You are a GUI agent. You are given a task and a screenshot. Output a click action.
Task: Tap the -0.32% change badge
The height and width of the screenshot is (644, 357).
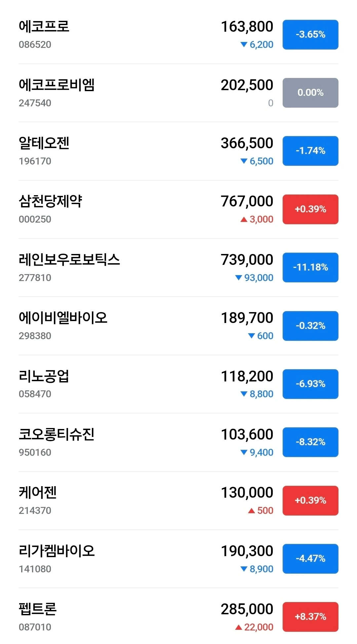click(x=310, y=326)
